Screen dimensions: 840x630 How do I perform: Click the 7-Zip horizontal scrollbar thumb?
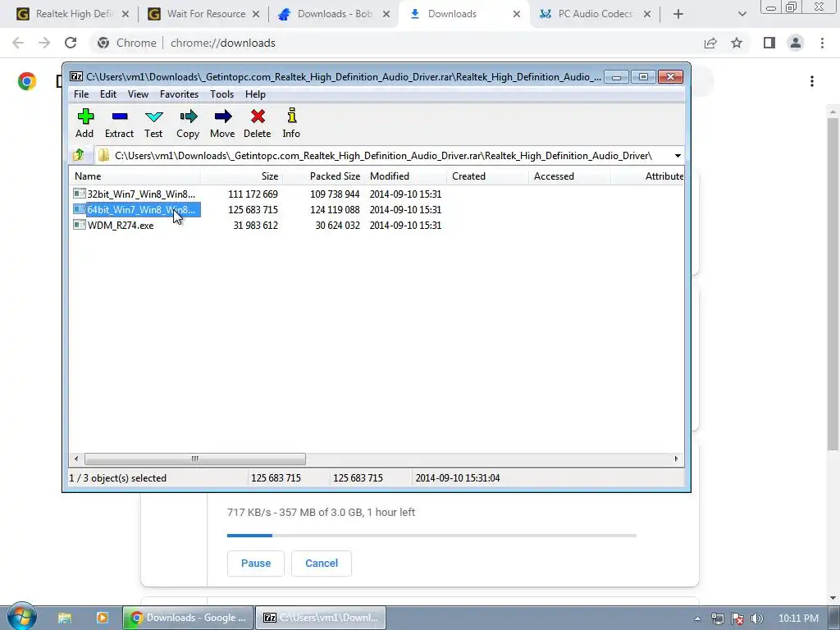(195, 459)
